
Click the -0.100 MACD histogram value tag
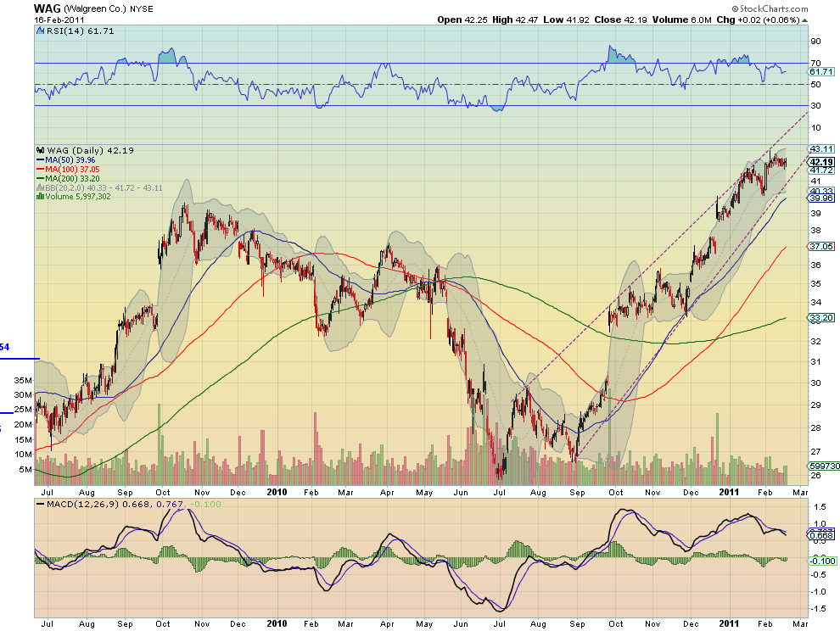[821, 561]
